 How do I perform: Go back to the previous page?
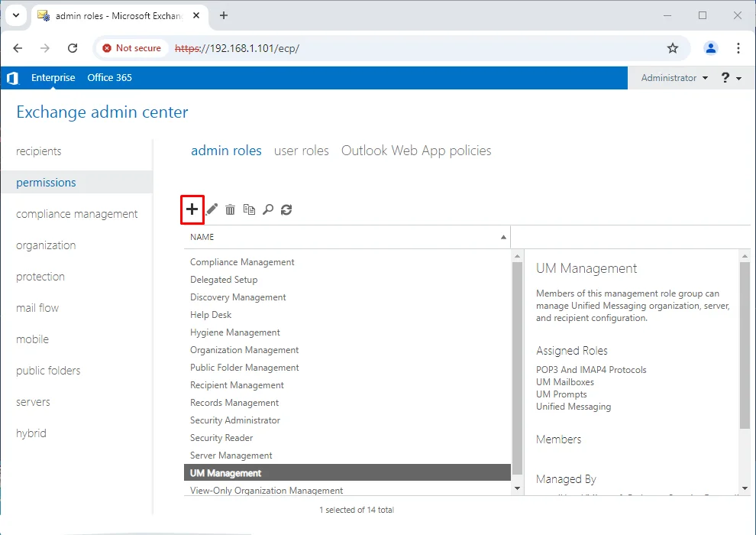point(18,48)
